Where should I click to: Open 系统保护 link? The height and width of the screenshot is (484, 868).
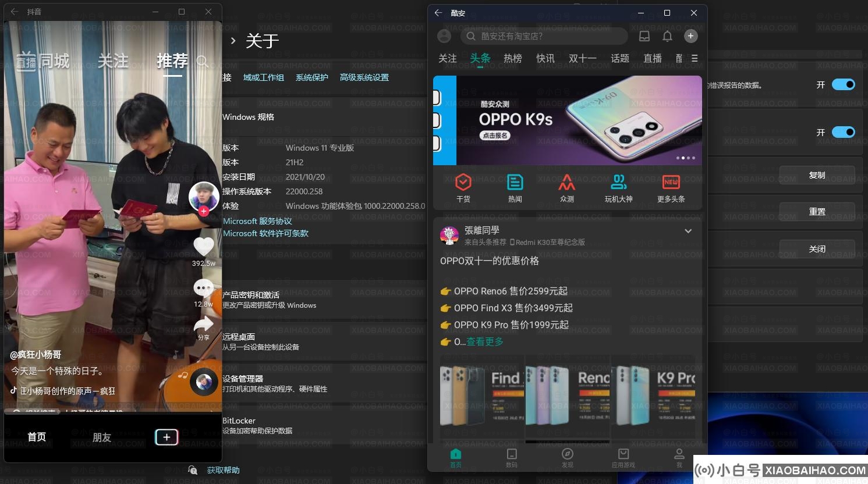coord(312,77)
